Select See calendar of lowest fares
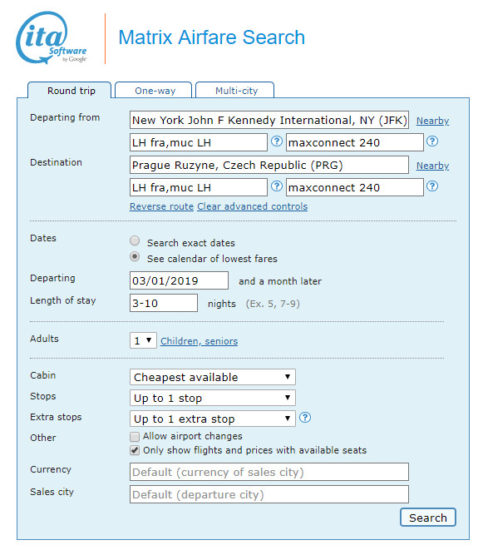 pos(135,257)
